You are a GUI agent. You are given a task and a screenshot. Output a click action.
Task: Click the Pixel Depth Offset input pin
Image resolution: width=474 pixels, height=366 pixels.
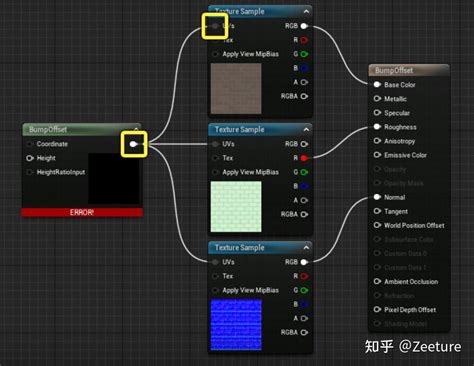pos(377,310)
